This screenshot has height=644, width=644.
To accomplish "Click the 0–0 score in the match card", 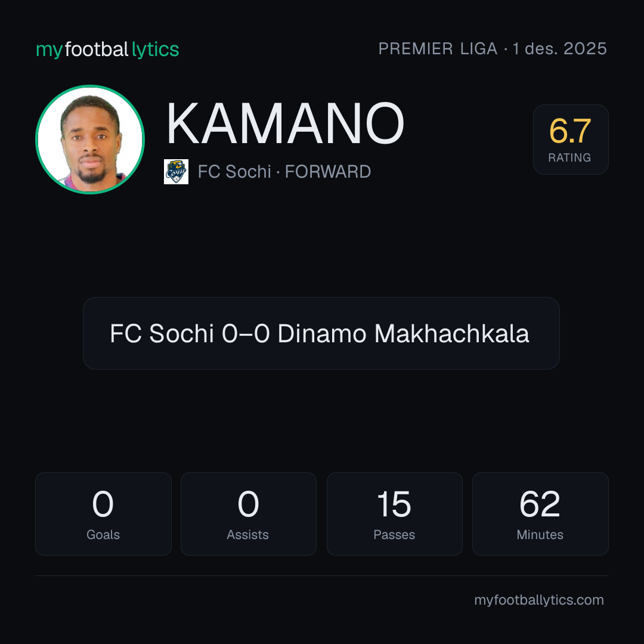I will click(246, 333).
